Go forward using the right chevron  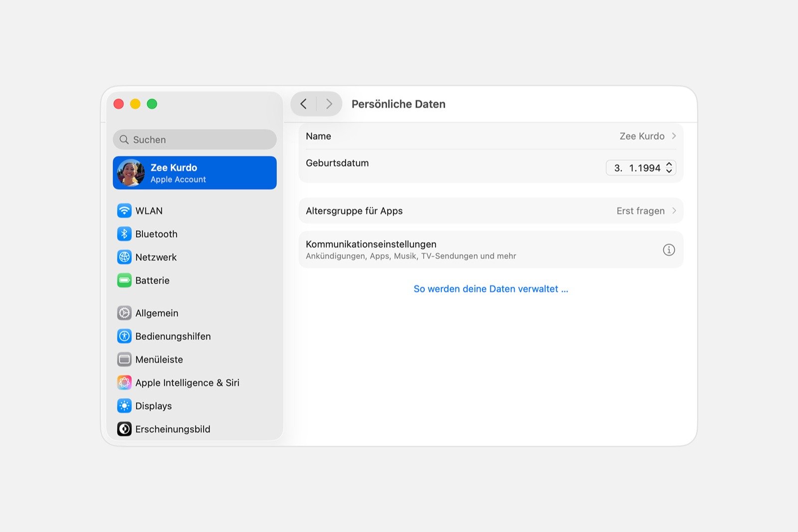[x=329, y=104]
